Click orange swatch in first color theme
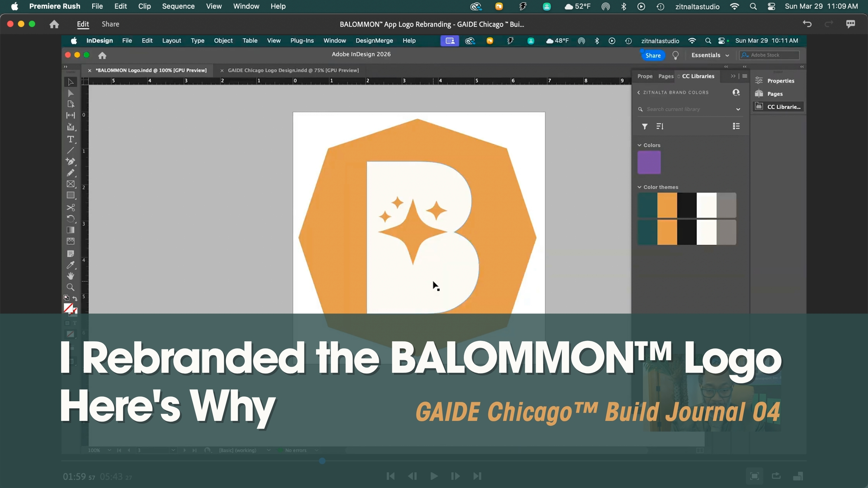 click(x=667, y=205)
